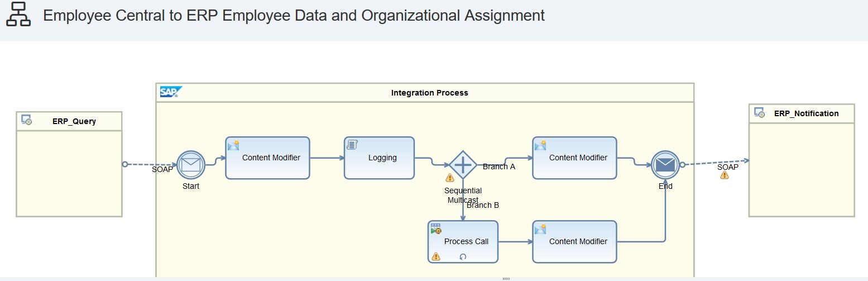868x281 pixels.
Task: Click the warning icon under the right SOAP label
Action: 724,175
